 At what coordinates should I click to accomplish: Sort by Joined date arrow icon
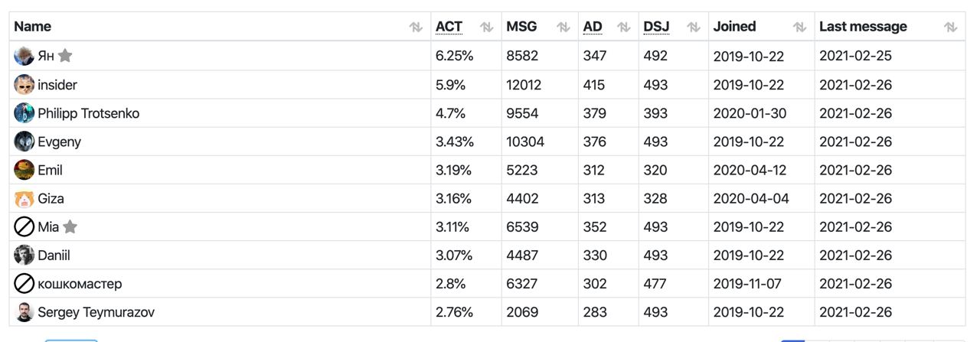[x=800, y=27]
